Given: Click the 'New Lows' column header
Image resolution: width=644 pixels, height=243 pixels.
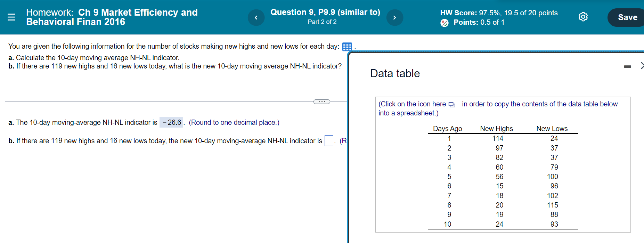Looking at the screenshot, I should pyautogui.click(x=552, y=129).
